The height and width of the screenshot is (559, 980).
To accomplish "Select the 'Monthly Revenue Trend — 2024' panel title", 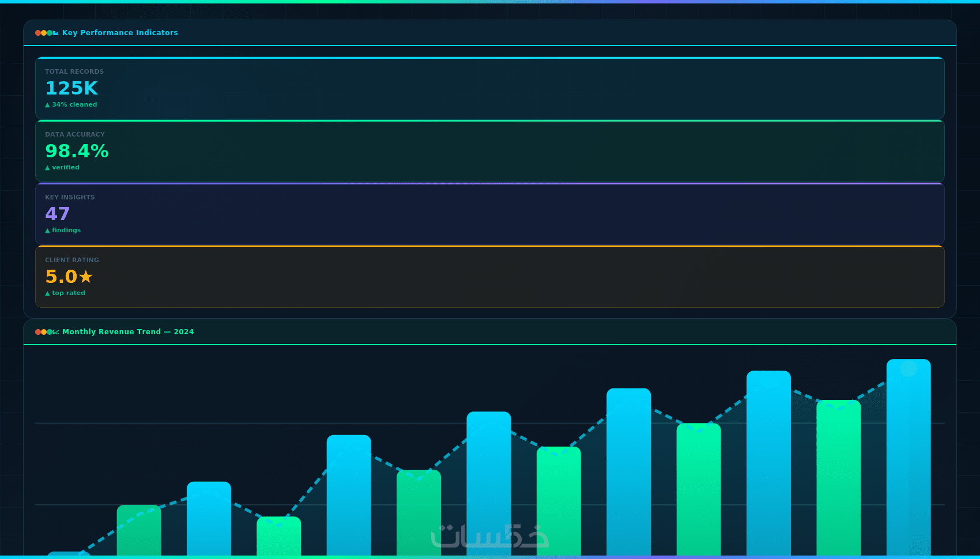I will pyautogui.click(x=128, y=332).
